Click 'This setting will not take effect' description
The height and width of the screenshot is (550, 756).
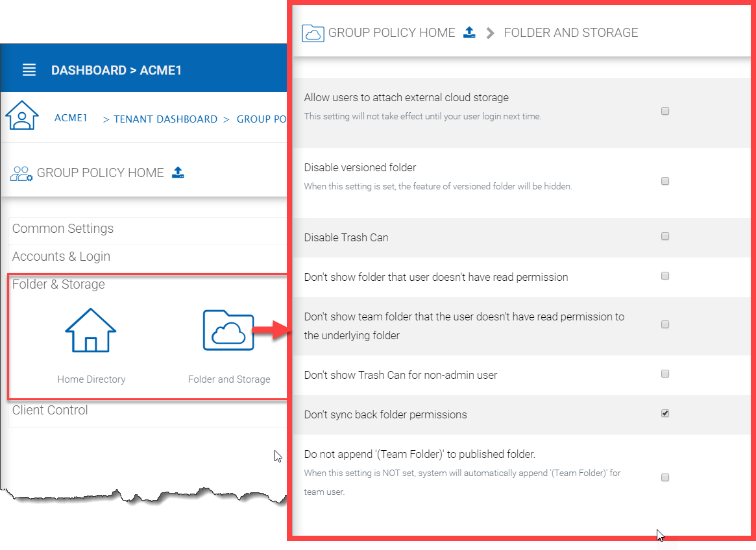422,116
